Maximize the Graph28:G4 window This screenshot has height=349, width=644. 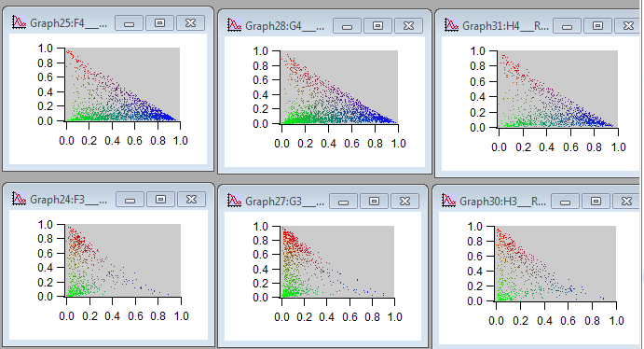(377, 26)
